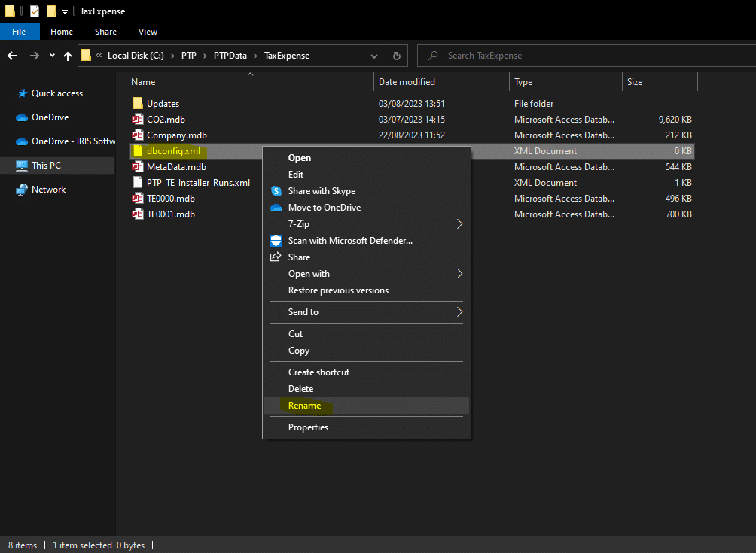Expand the 7-Zip submenu
Screen dimensions: 756x553
pos(367,224)
